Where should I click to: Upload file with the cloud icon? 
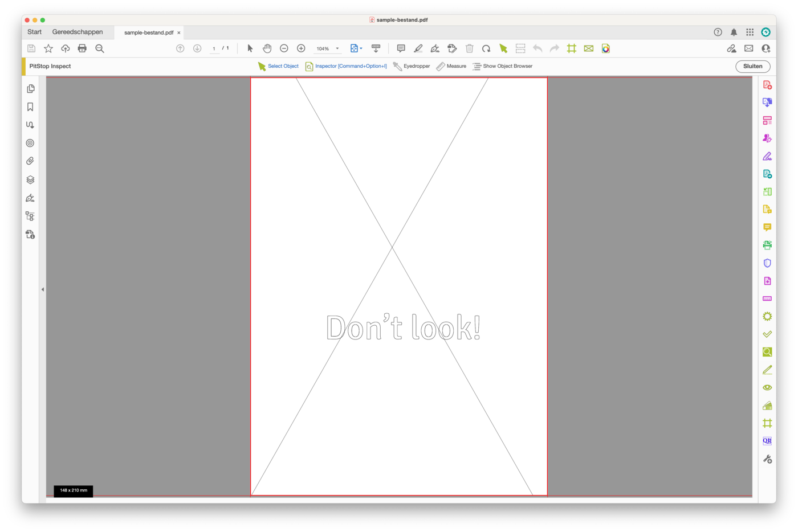tap(66, 49)
